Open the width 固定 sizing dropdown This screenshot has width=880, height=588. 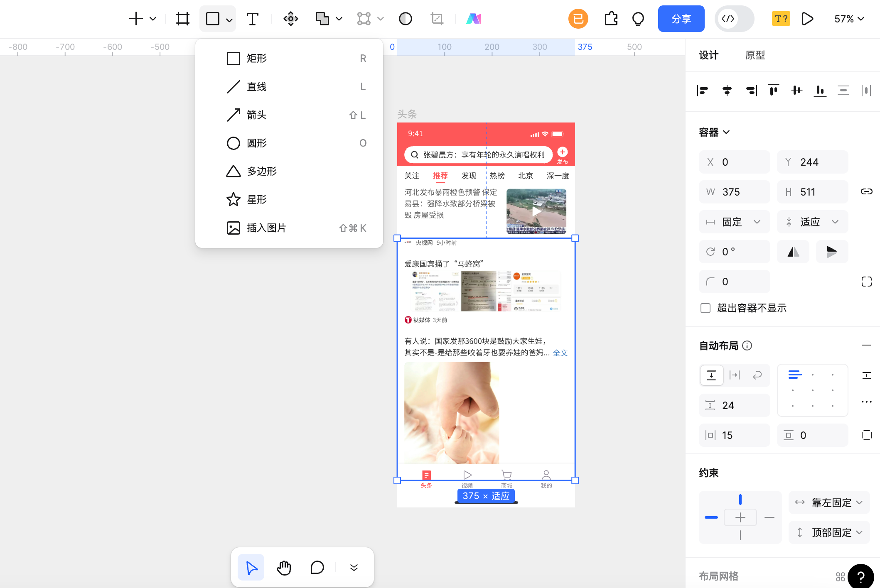734,222
